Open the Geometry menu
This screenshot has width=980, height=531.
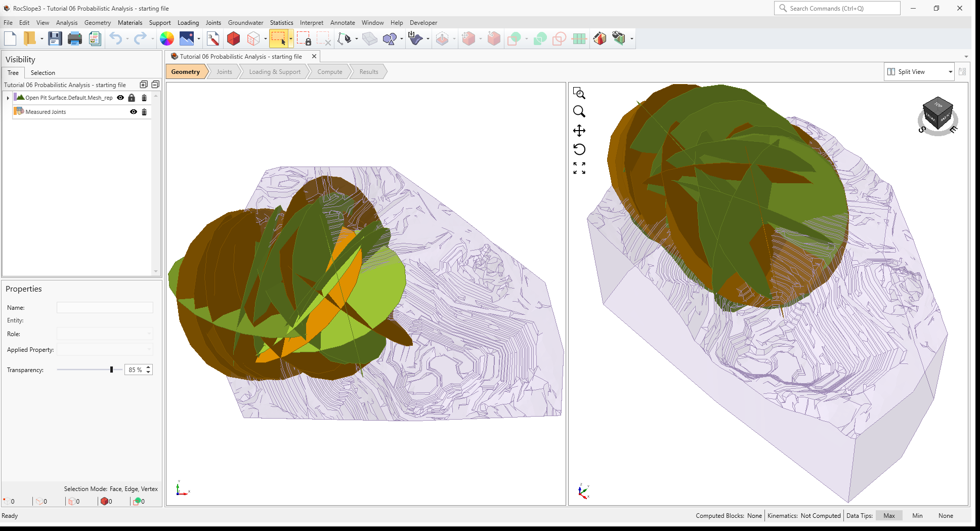97,23
